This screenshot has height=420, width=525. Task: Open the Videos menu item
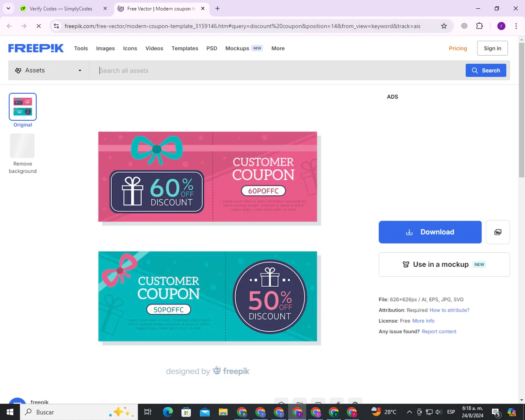(x=154, y=48)
